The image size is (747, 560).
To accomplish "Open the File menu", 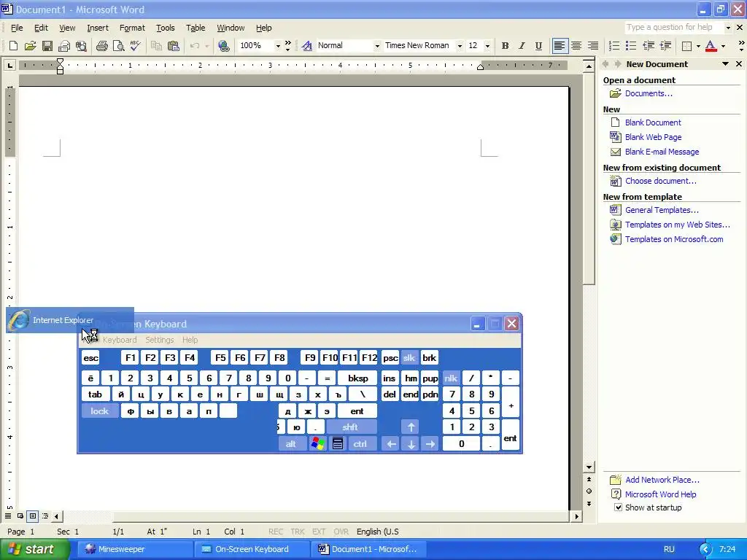I will point(17,28).
